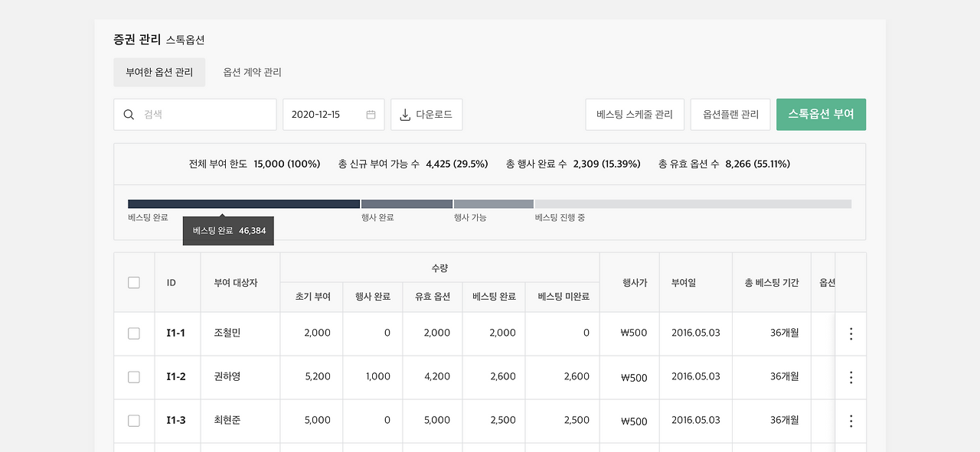The image size is (980, 452).
Task: Open the 2020-12-15 date picker
Action: click(334, 114)
